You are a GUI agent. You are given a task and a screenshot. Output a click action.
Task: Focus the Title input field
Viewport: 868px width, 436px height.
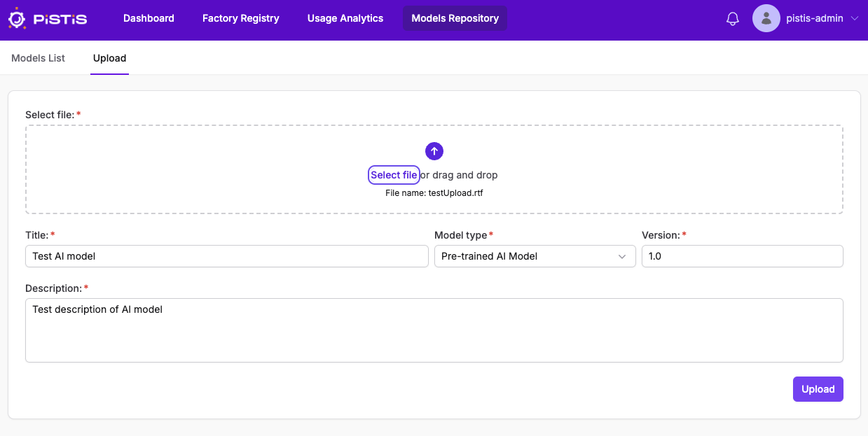tap(227, 256)
